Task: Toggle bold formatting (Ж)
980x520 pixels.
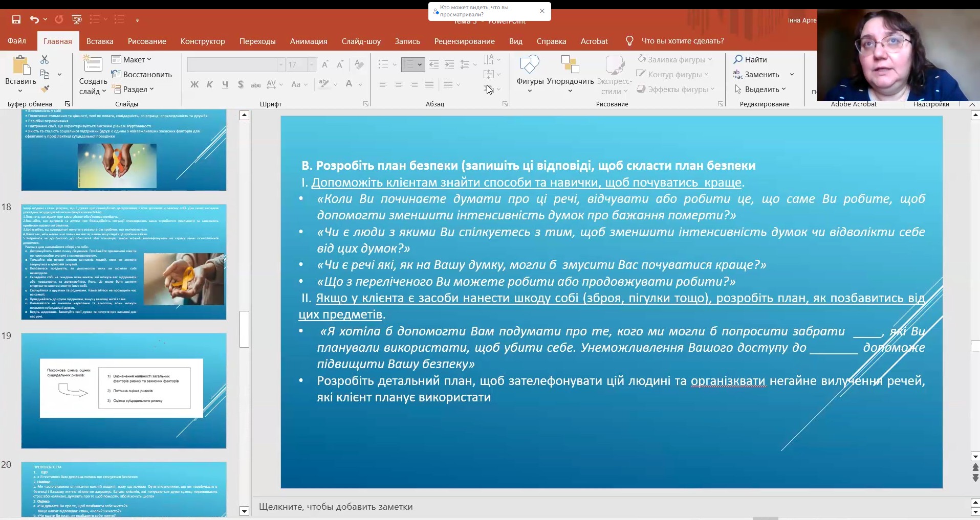Action: pyautogui.click(x=194, y=84)
